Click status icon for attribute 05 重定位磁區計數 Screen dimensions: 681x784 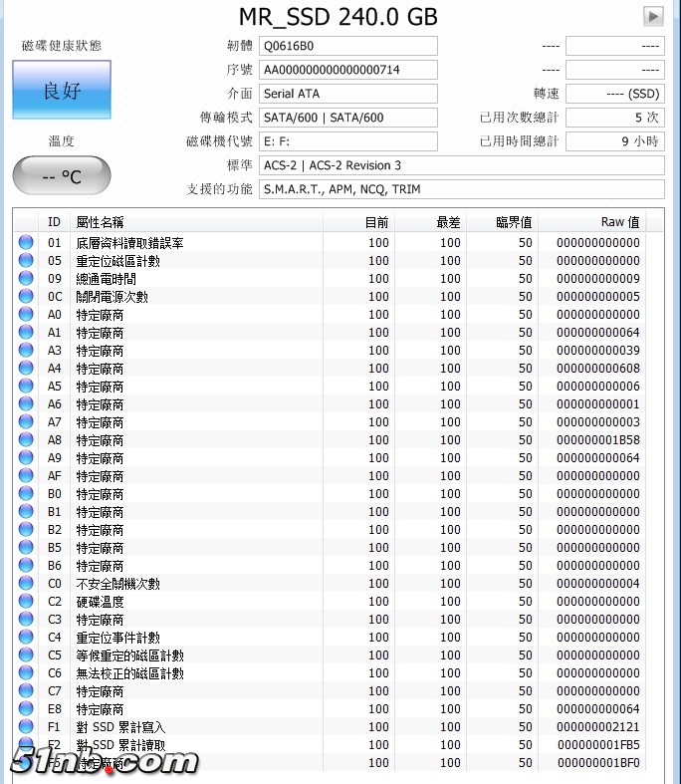coord(26,261)
